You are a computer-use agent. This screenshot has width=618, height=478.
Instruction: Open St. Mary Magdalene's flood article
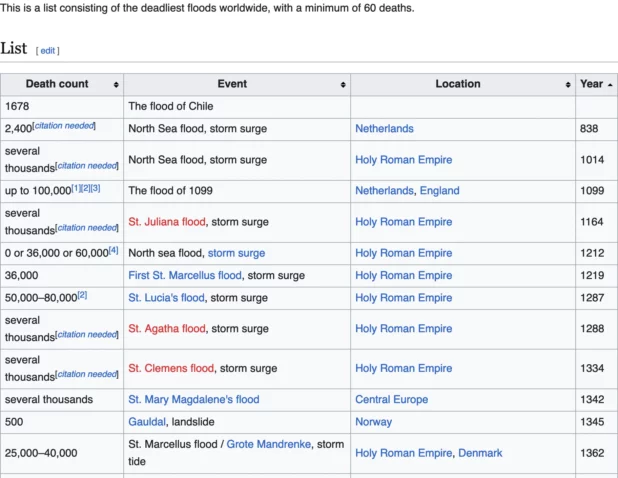click(193, 400)
